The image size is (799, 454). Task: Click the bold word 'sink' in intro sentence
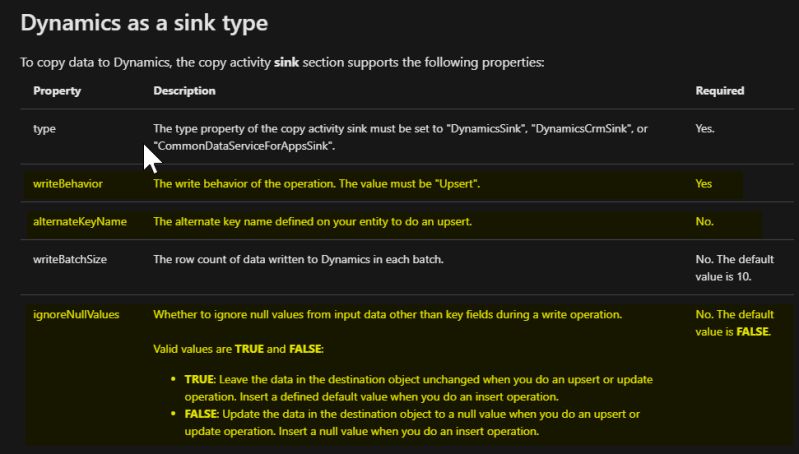288,62
